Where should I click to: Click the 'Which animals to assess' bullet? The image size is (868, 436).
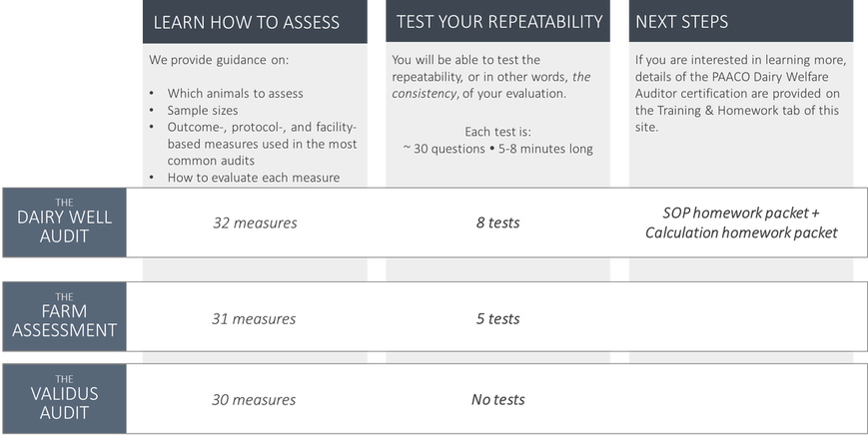tap(235, 94)
